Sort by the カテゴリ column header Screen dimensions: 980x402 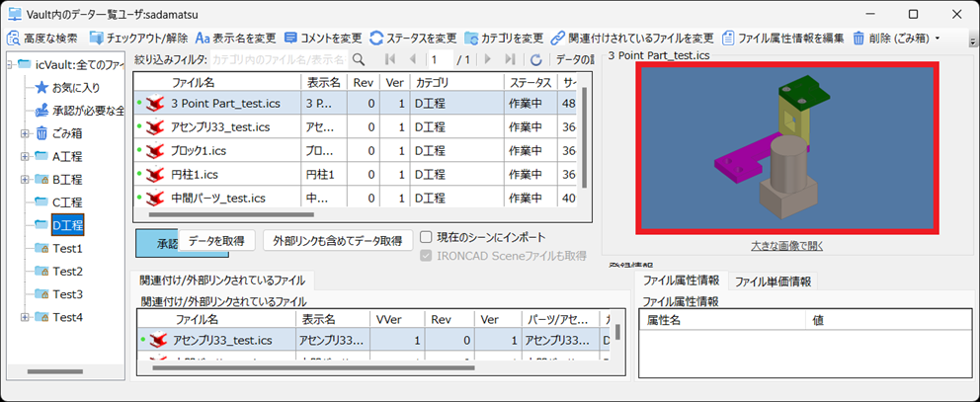pyautogui.click(x=456, y=82)
